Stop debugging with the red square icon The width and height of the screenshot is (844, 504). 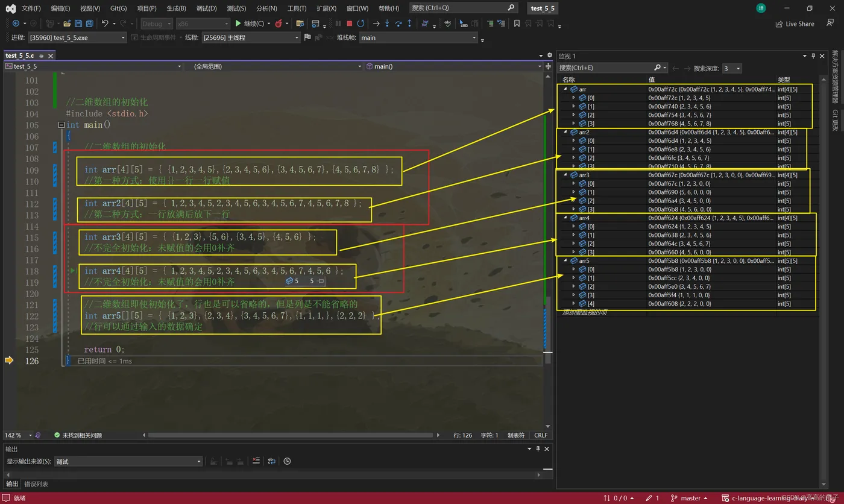pyautogui.click(x=349, y=24)
